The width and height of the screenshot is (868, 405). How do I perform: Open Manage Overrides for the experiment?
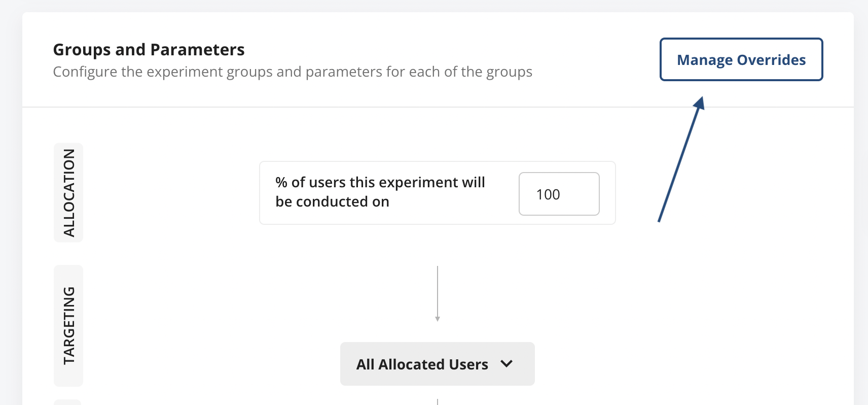click(740, 59)
